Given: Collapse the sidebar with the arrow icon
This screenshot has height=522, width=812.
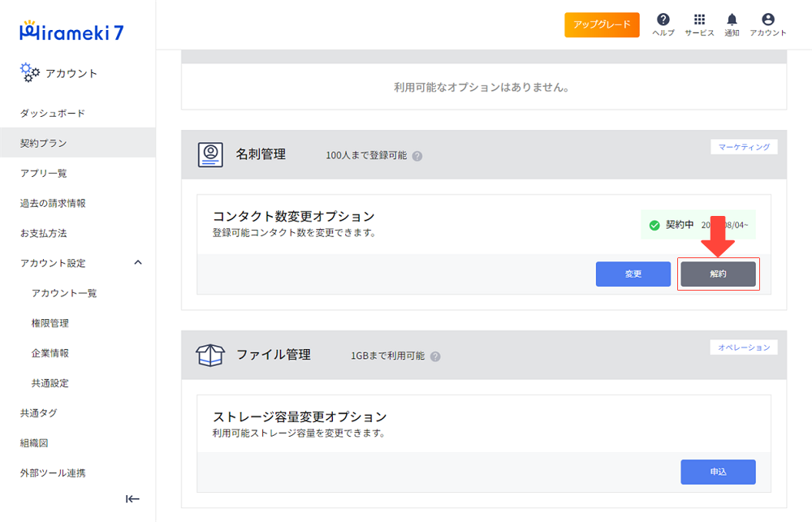Looking at the screenshot, I should click(x=132, y=498).
